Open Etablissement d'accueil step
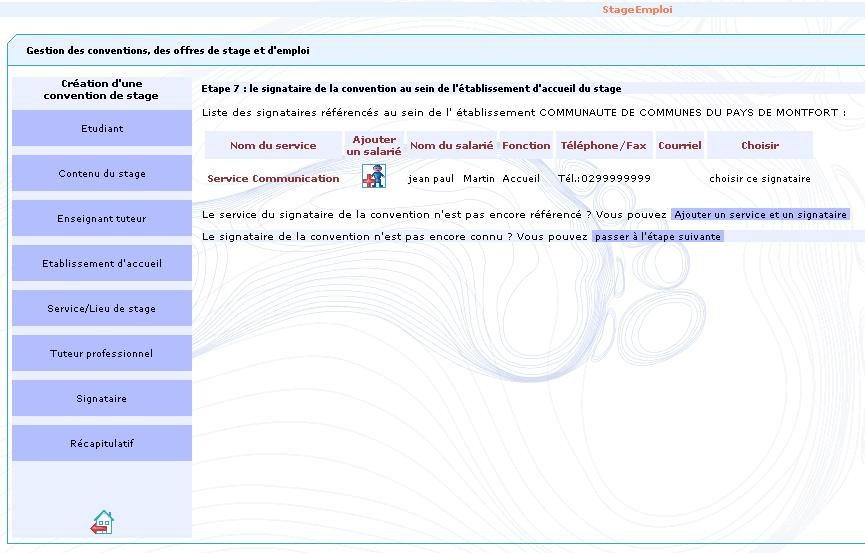The image size is (865, 553). click(x=102, y=264)
